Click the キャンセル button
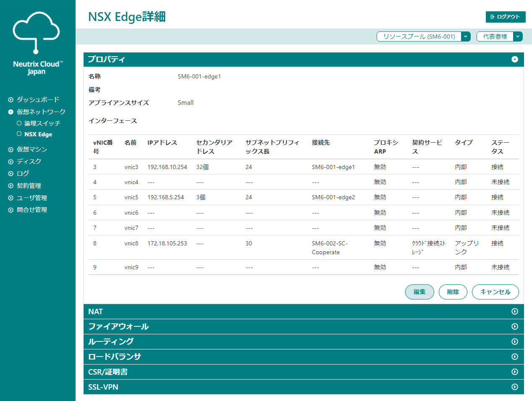 (x=495, y=292)
